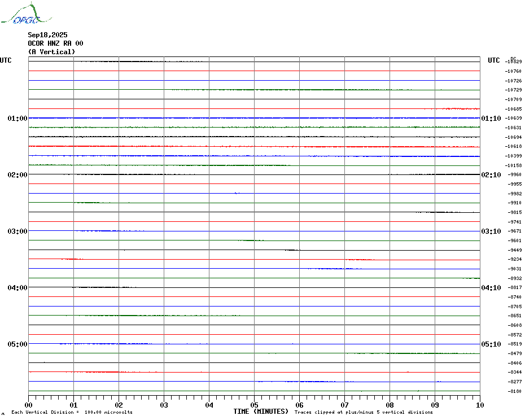Click the 02:00 time label
The height and width of the screenshot is (420, 525).
17,175
